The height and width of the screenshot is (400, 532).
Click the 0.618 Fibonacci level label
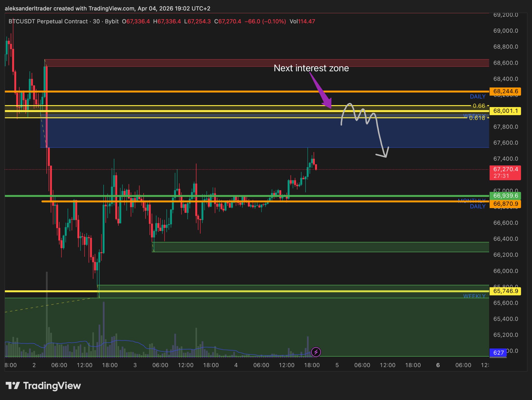pyautogui.click(x=477, y=118)
